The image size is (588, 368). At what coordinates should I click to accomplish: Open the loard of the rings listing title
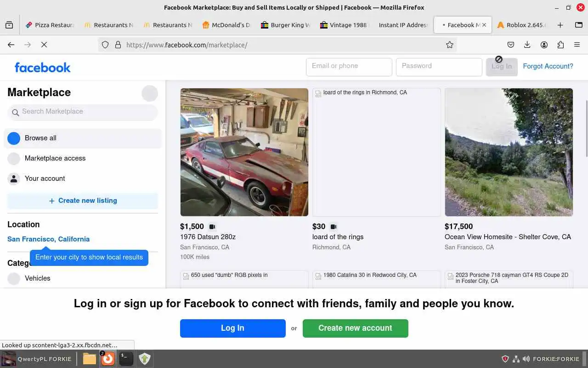pos(338,237)
